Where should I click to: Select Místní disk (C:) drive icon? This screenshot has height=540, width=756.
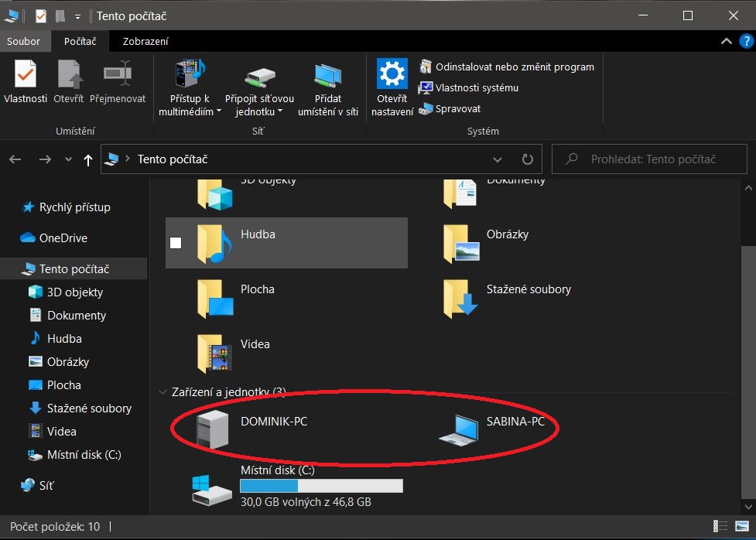211,490
